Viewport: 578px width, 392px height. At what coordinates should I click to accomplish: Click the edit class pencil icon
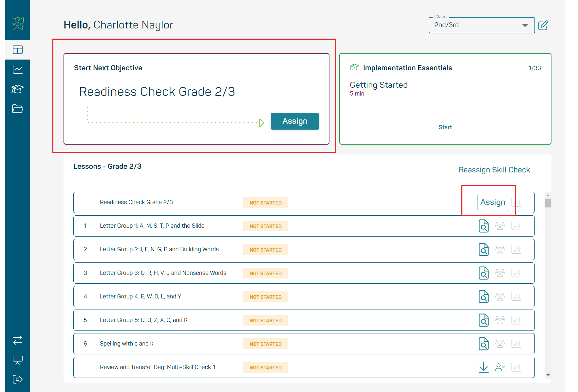543,25
